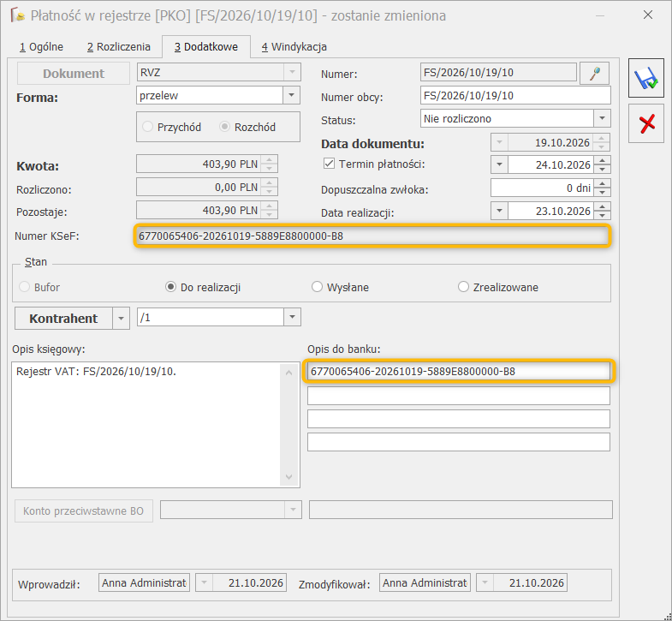This screenshot has height=621, width=672.
Task: Click the Kwota 403,90 PLN field
Action: pyautogui.click(x=199, y=164)
